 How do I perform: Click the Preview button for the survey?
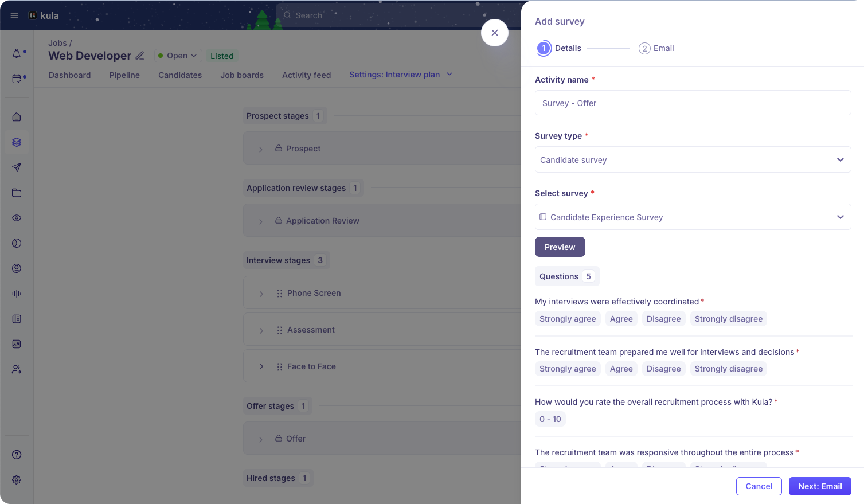[x=560, y=247]
